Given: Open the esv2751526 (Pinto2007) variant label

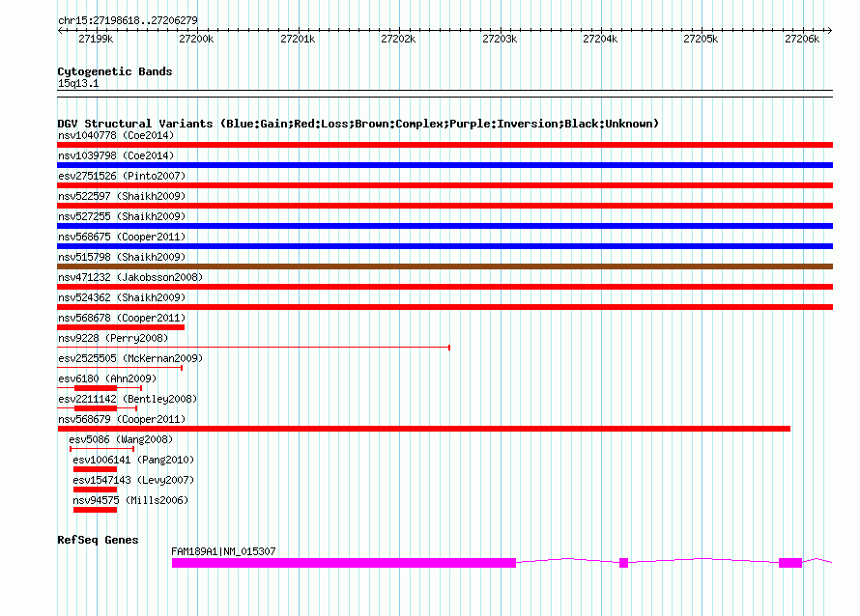Looking at the screenshot, I should point(122,176).
